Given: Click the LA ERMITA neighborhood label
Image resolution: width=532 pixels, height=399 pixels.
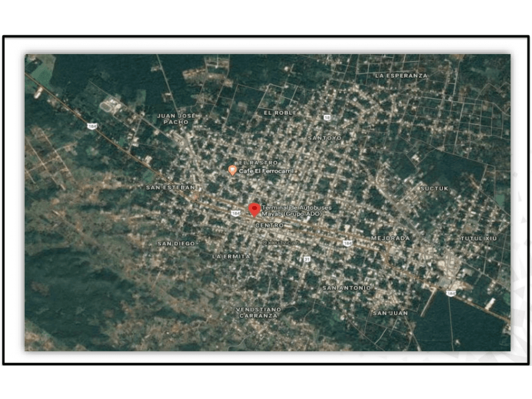Looking at the screenshot, I should click(x=231, y=257).
